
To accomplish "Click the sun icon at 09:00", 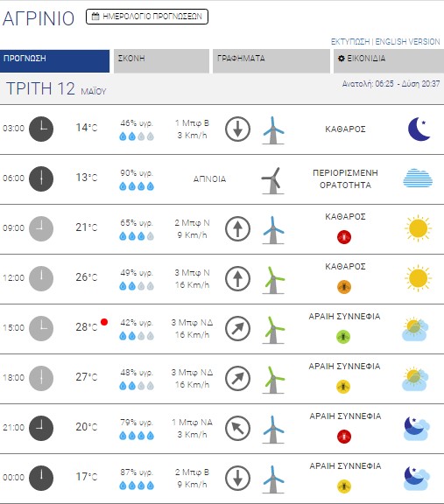I will pos(418,228).
